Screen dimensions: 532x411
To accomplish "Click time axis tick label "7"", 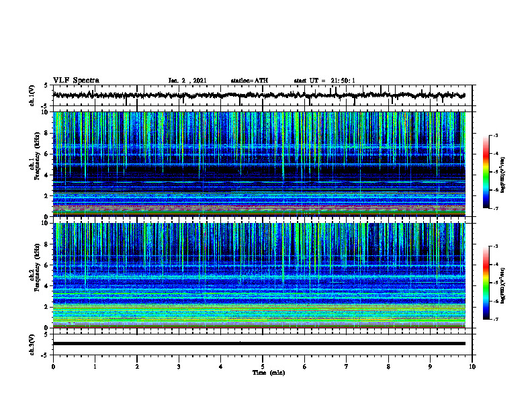I will [x=347, y=367].
